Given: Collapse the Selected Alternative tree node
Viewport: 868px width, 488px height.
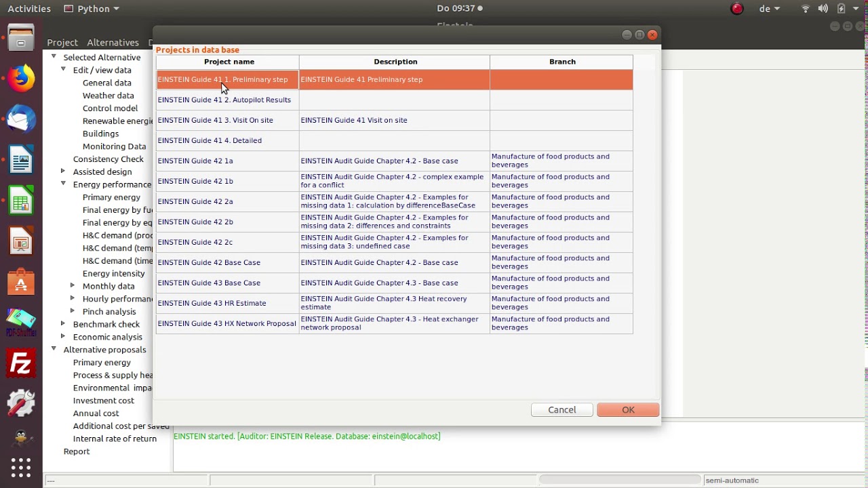Looking at the screenshot, I should [x=54, y=57].
